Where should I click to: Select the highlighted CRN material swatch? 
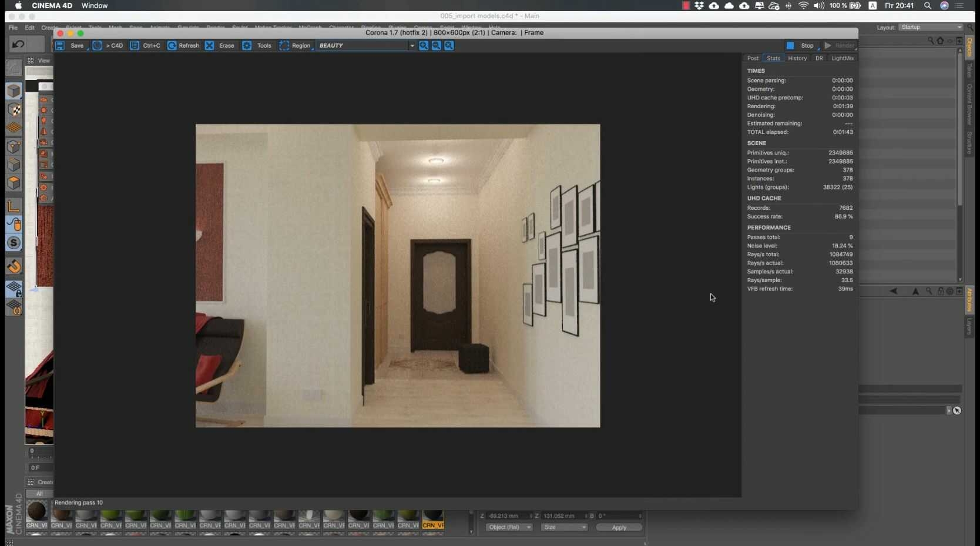(433, 517)
